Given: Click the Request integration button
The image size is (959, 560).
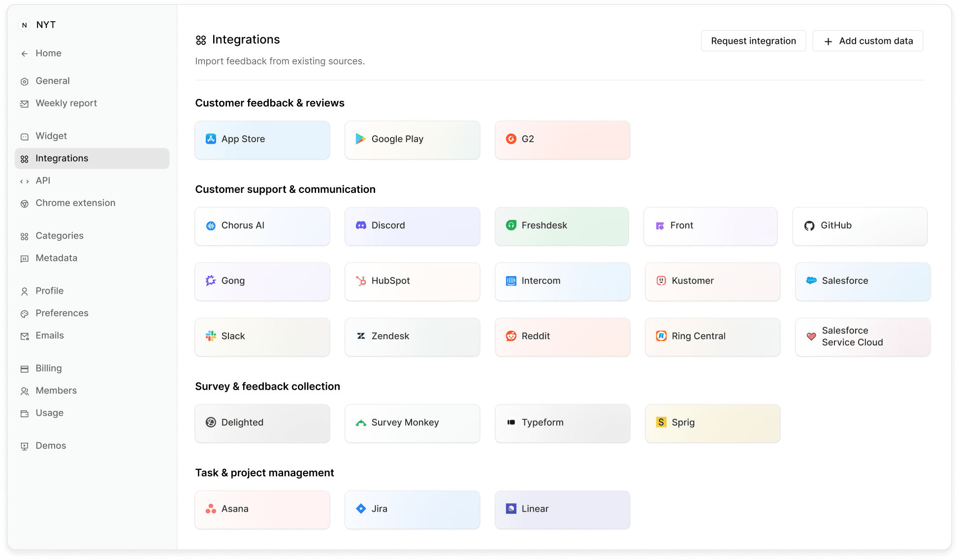Looking at the screenshot, I should click(x=753, y=41).
